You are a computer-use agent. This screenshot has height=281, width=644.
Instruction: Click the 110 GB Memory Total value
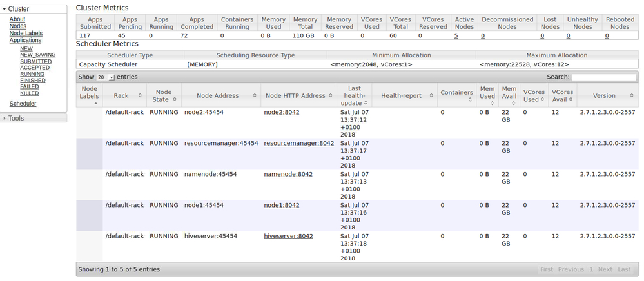point(303,35)
